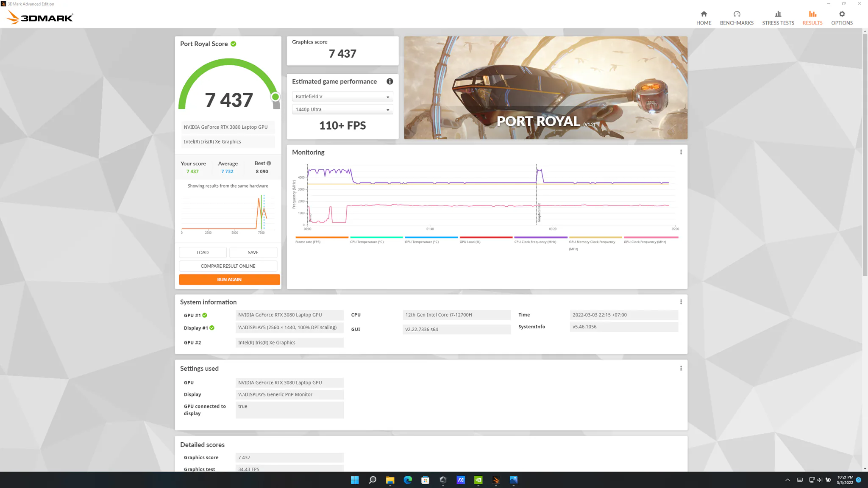This screenshot has height=488, width=868.
Task: Toggle the Frame rate (FPS) legend
Action: coord(322,240)
